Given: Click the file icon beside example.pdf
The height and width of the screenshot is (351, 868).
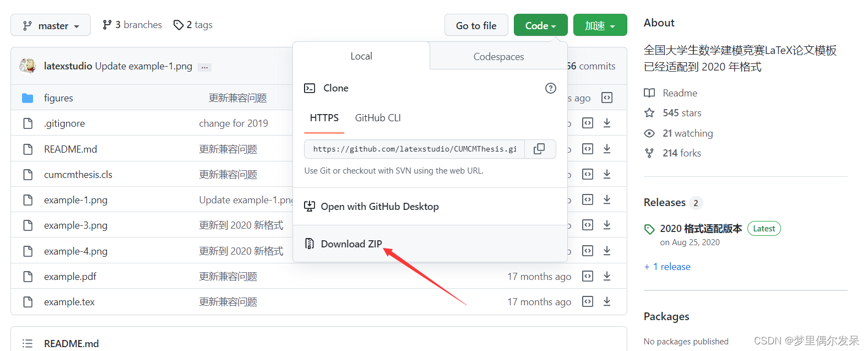Looking at the screenshot, I should (28, 277).
